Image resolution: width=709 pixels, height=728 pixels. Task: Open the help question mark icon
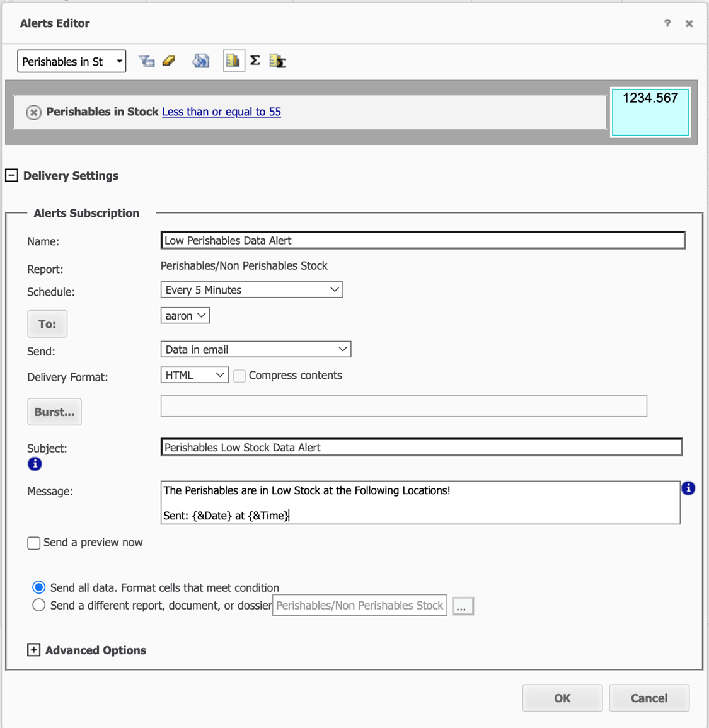tap(667, 23)
